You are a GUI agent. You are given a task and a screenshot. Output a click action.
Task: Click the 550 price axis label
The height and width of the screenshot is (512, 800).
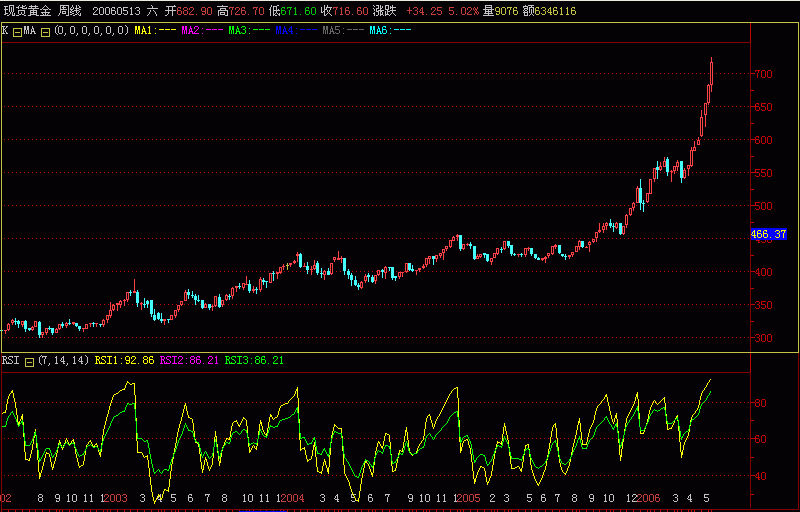(765, 173)
